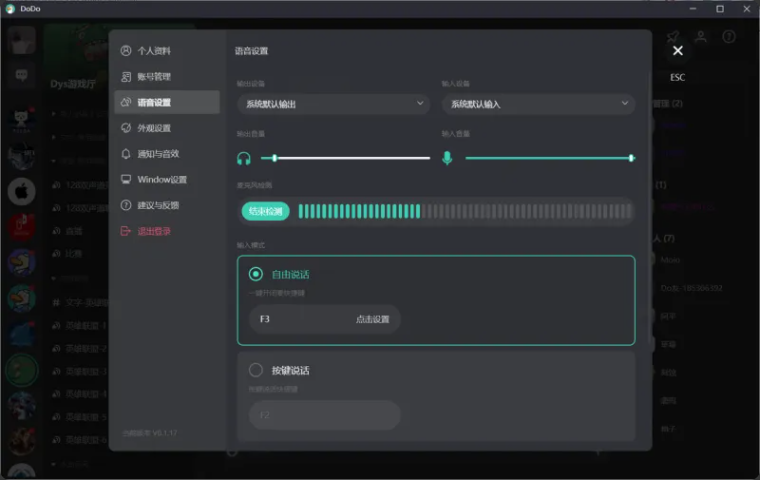Close the settings panel with X icon
Screen dimensions: 760x480
(678, 50)
